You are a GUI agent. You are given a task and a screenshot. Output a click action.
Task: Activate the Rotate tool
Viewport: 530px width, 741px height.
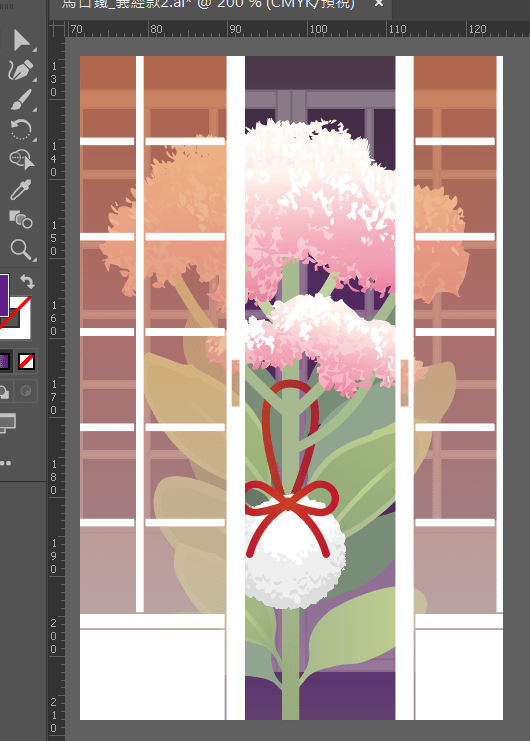pyautogui.click(x=21, y=129)
